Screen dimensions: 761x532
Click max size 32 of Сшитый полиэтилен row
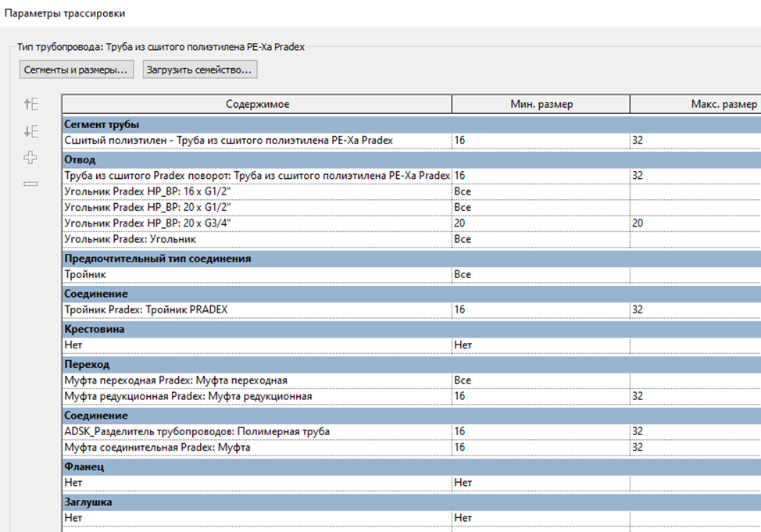point(695,141)
